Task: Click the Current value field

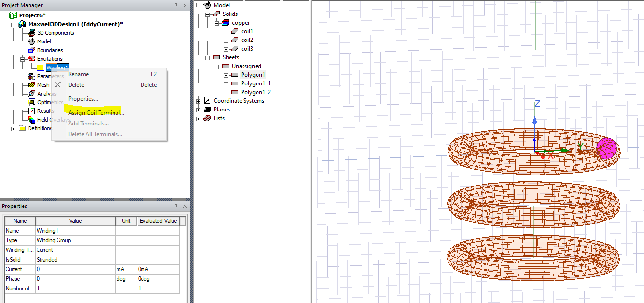Action: [75, 269]
